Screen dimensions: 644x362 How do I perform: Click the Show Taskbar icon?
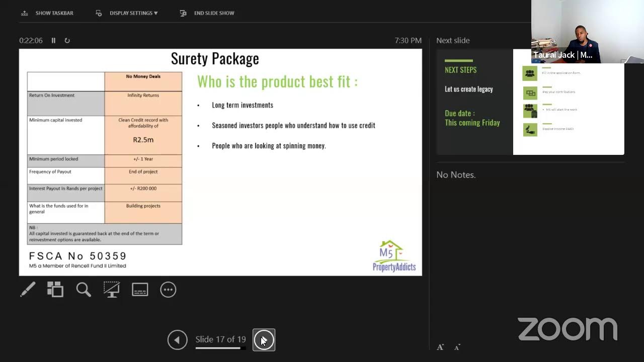[x=24, y=13]
